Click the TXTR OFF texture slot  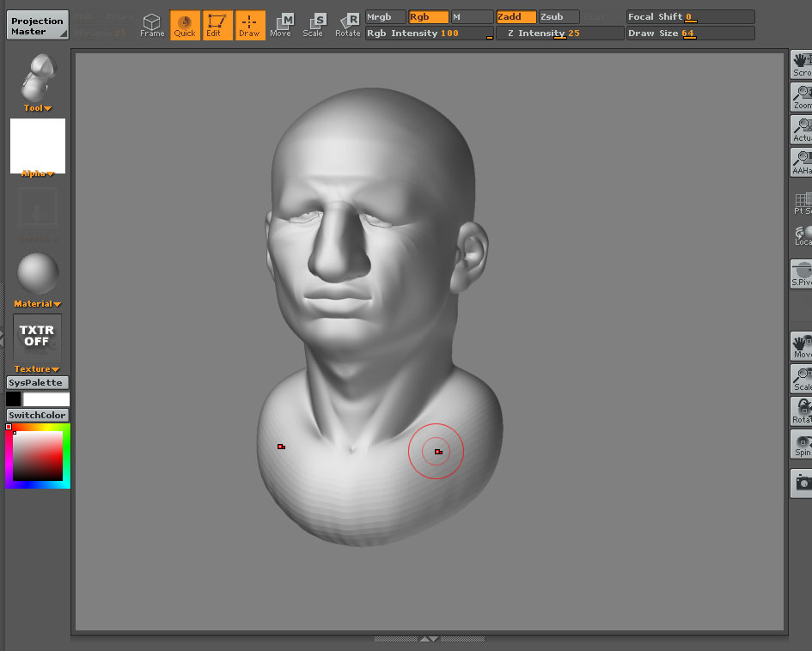point(37,337)
